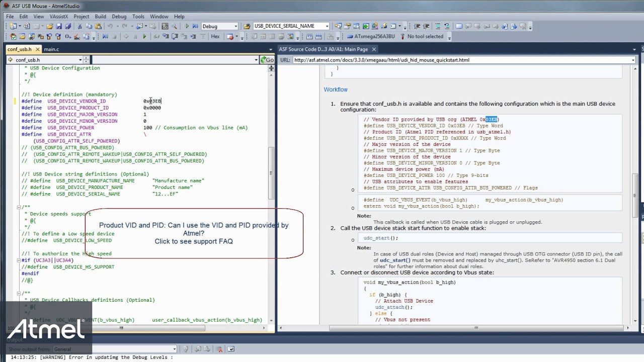
Task: Click the Clear All output icon
Action: click(x=220, y=349)
